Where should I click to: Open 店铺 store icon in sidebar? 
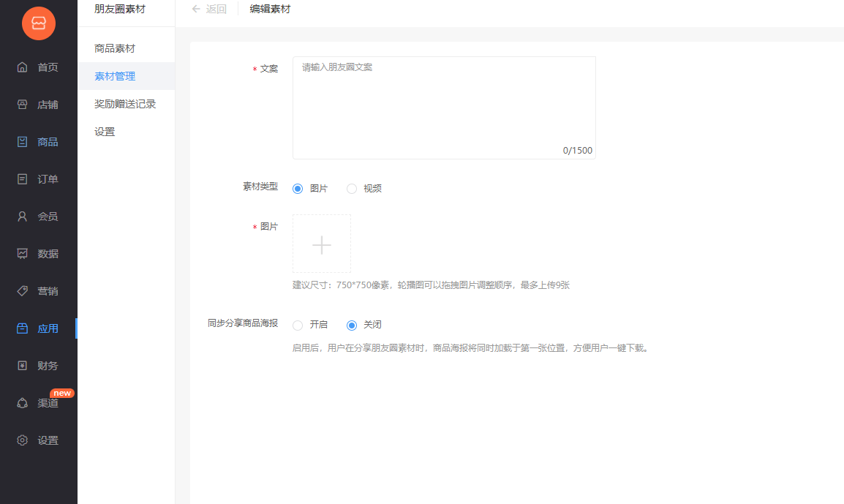pos(22,105)
